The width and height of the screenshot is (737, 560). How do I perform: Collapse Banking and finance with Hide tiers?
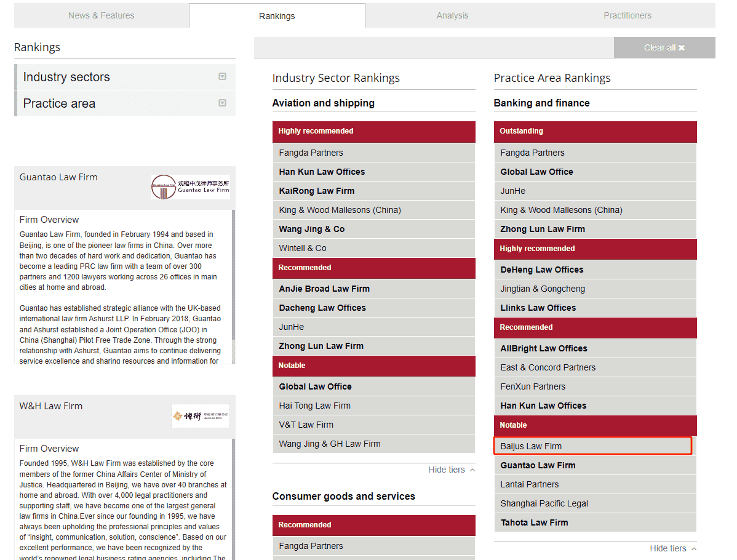coord(673,548)
